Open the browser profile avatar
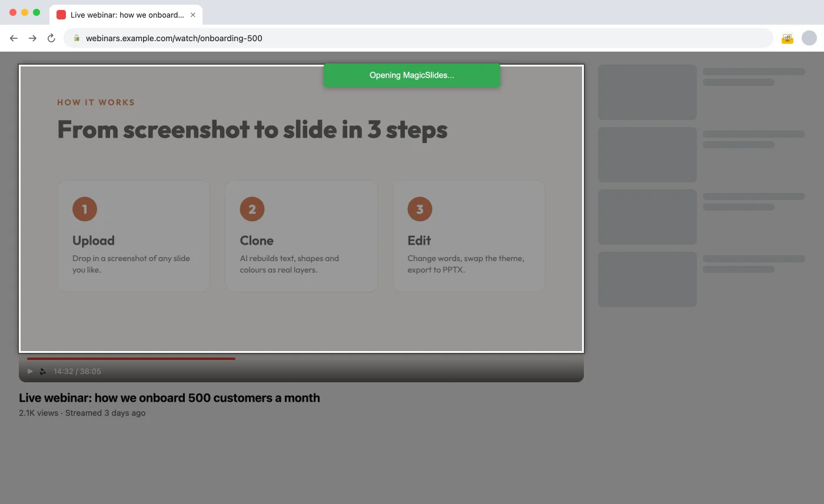Image resolution: width=824 pixels, height=504 pixels. [809, 38]
